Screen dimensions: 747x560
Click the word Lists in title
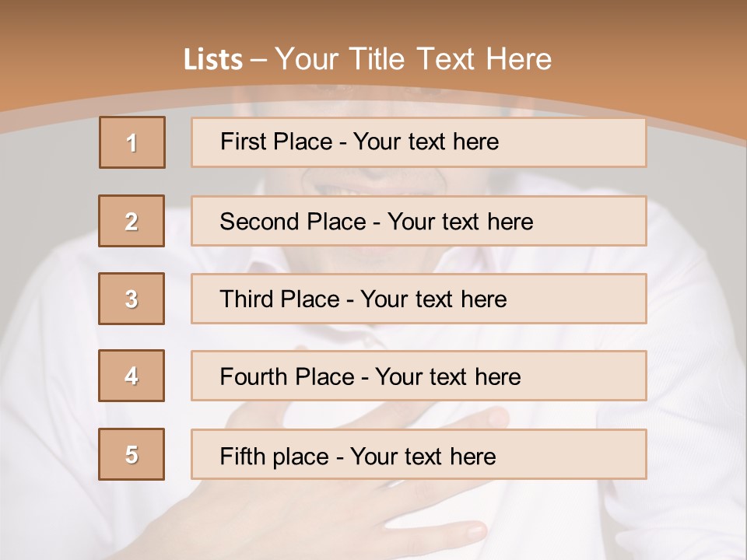click(212, 60)
